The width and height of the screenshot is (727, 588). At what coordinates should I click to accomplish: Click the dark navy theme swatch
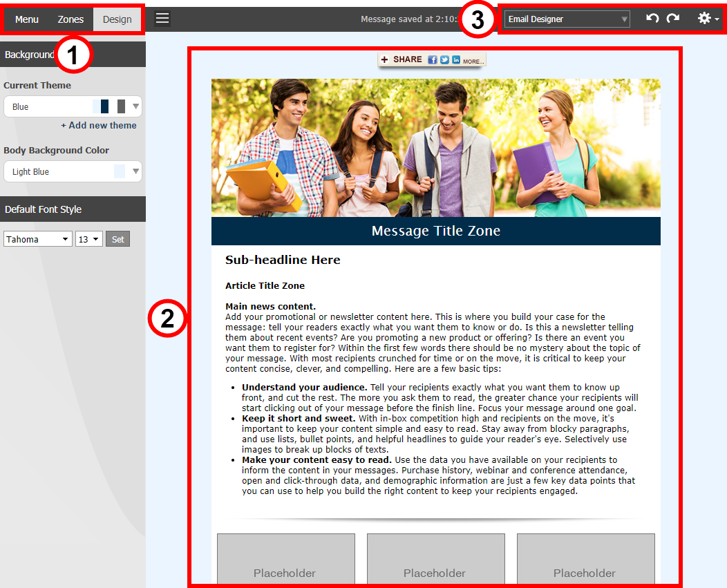(105, 106)
